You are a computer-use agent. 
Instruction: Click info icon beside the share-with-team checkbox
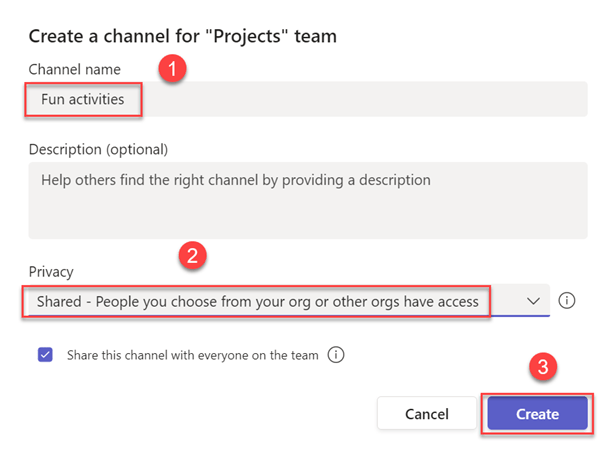pyautogui.click(x=336, y=355)
